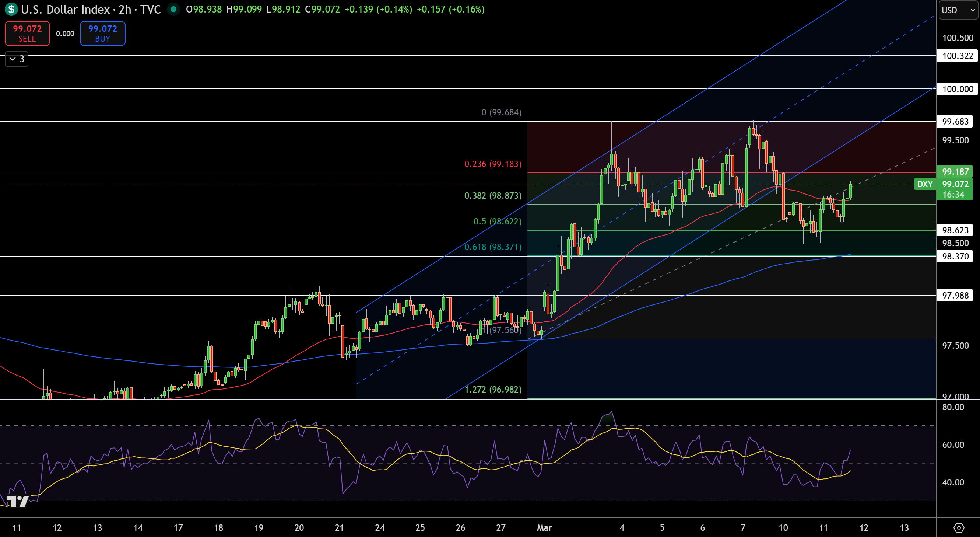This screenshot has height=537, width=980.
Task: Click date 10 on the time axis
Action: (x=783, y=528)
